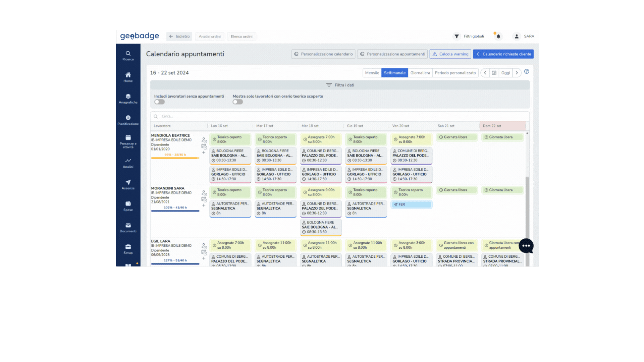Screen dimensions: 644x362
Task: Expand the Filtra i dati panel
Action: (340, 85)
